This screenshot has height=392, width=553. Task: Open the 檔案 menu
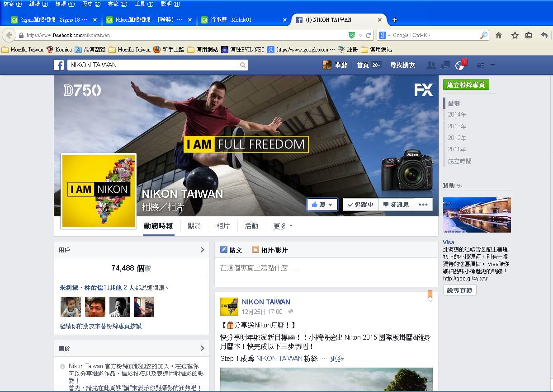[x=12, y=4]
